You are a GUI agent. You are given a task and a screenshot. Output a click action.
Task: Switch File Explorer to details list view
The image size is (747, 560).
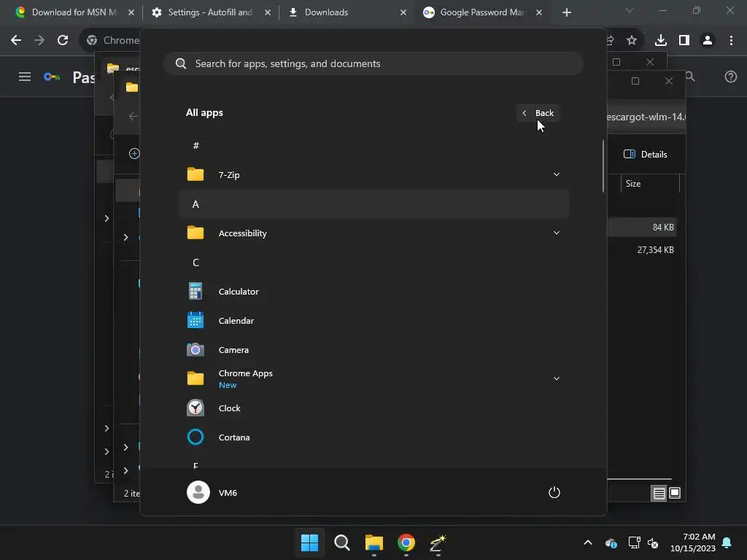659,494
